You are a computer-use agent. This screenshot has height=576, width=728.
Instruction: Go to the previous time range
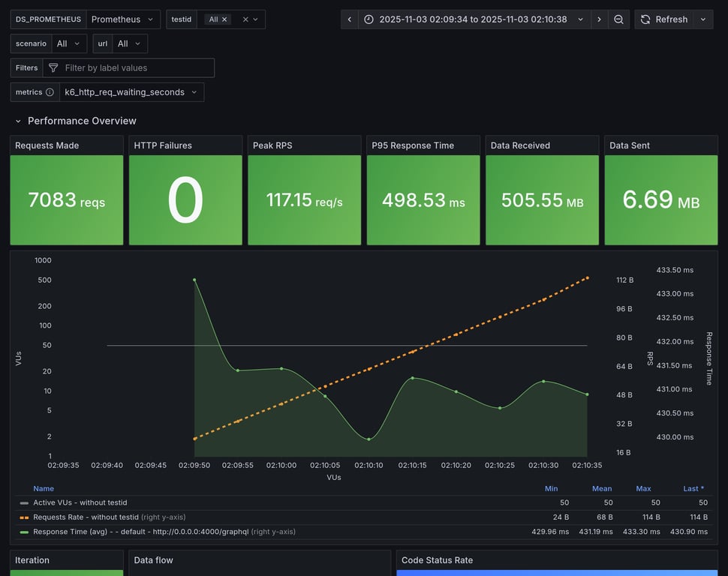(x=350, y=19)
